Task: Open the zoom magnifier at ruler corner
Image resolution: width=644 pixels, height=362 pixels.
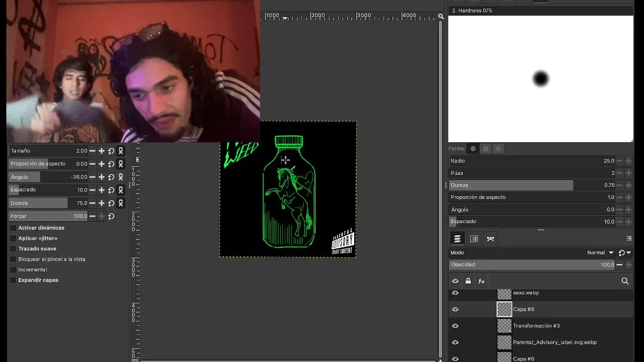Action: click(441, 16)
